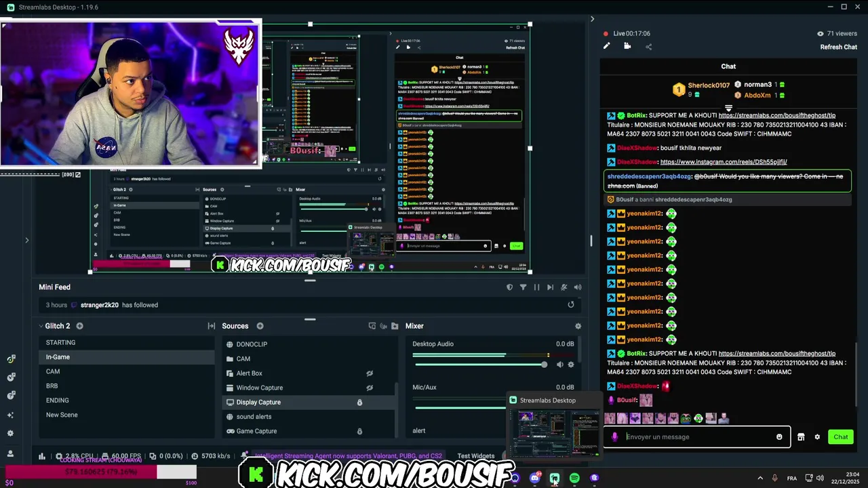Show the hidden Alert Box source

[x=370, y=373]
